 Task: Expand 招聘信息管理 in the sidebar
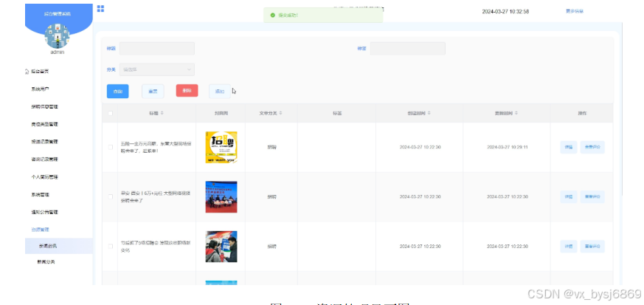(45, 106)
